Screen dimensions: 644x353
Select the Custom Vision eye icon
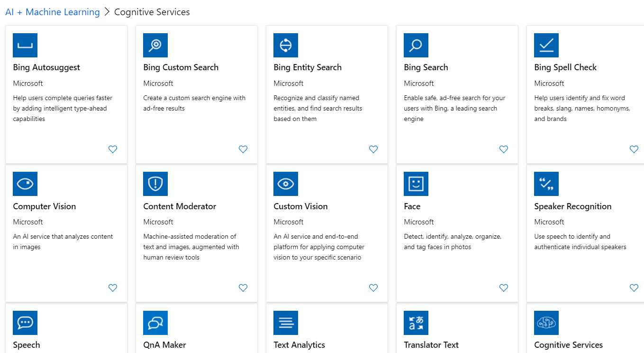pyautogui.click(x=286, y=184)
